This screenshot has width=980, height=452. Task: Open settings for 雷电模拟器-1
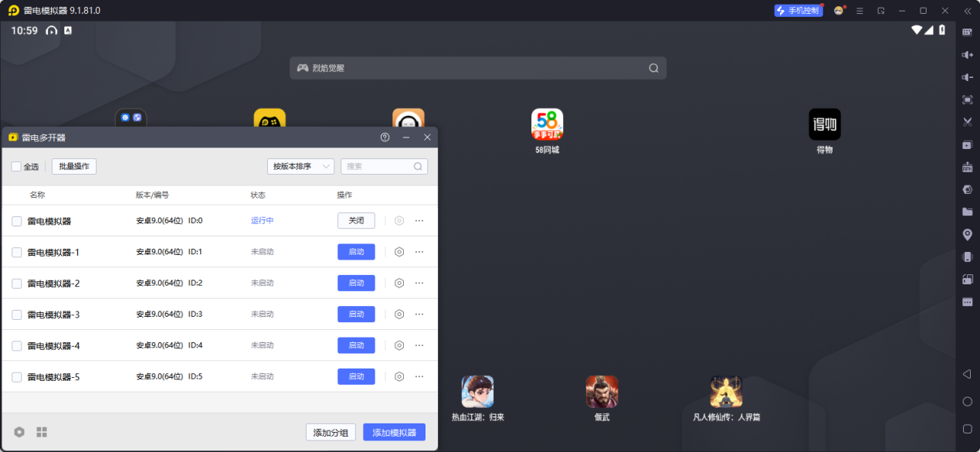tap(399, 252)
